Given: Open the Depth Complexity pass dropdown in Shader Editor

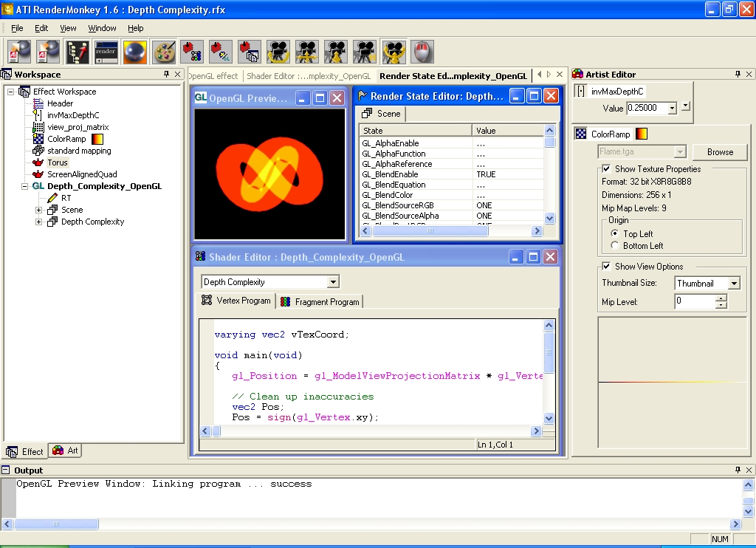Looking at the screenshot, I should 333,281.
